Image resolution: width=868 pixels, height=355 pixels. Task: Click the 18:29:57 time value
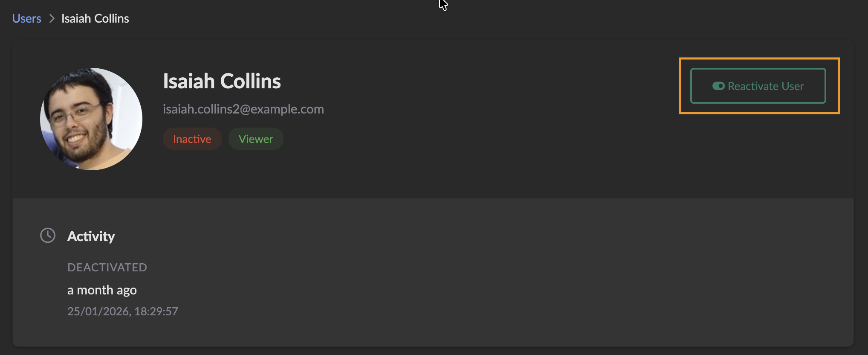coord(156,311)
